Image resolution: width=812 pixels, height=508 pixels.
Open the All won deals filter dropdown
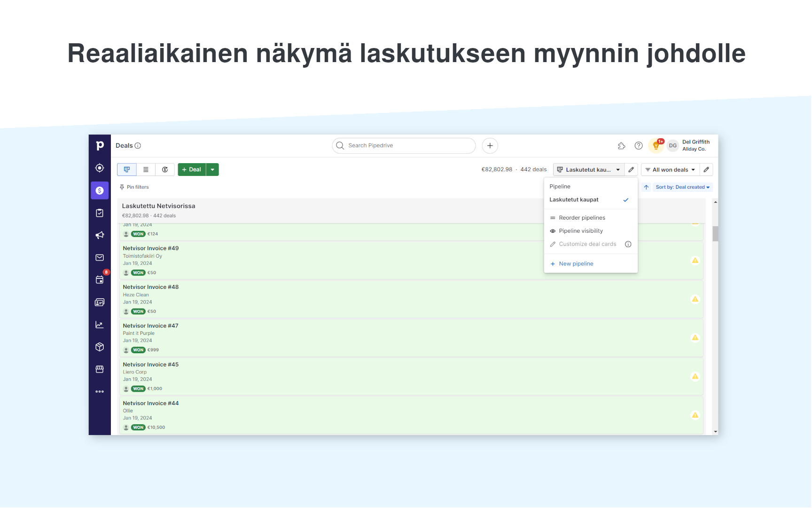pos(670,169)
